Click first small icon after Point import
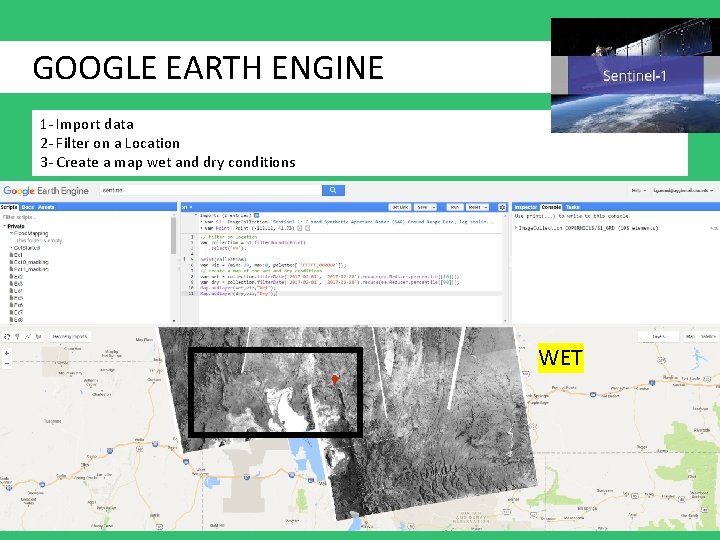Image resolution: width=720 pixels, height=540 pixels. coord(299,228)
